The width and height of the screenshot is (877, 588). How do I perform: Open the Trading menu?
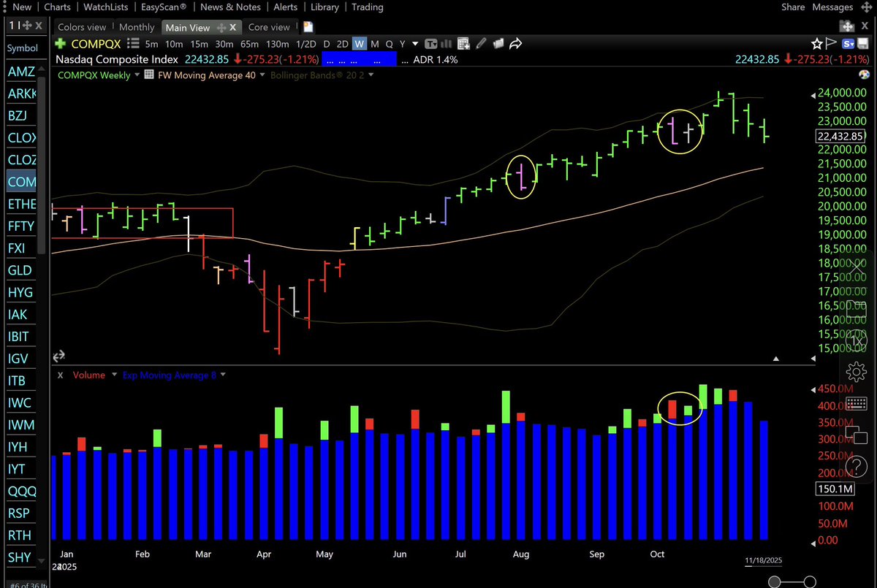click(367, 7)
